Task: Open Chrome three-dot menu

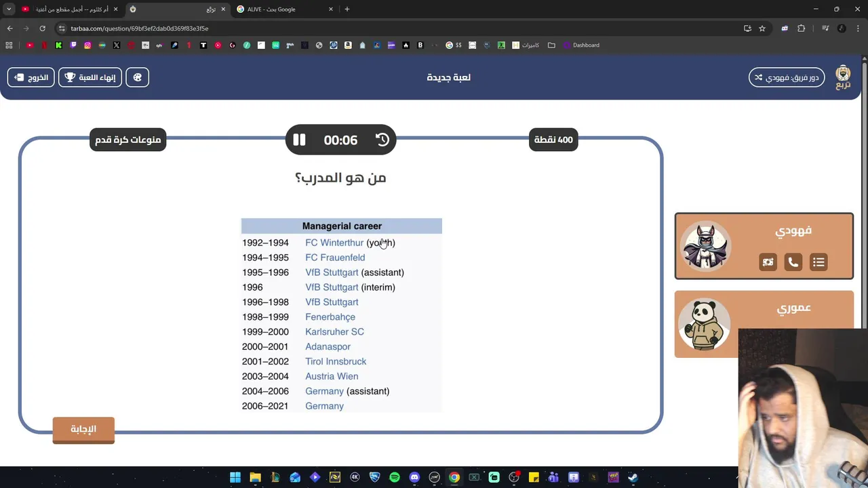Action: pos(859,28)
